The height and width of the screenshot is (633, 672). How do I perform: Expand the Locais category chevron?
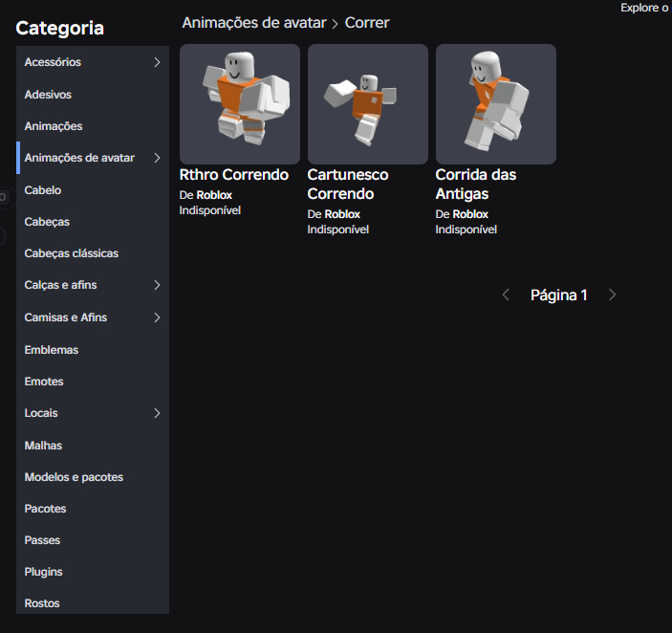(x=157, y=413)
